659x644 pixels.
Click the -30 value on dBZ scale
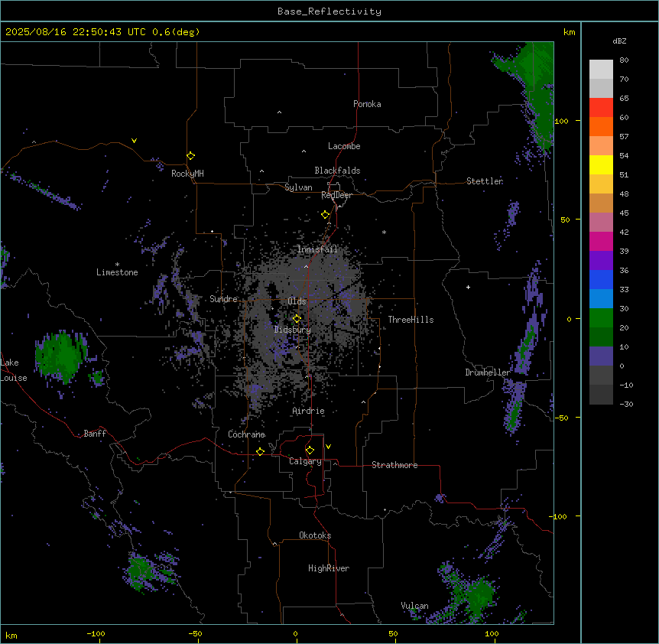coord(626,404)
